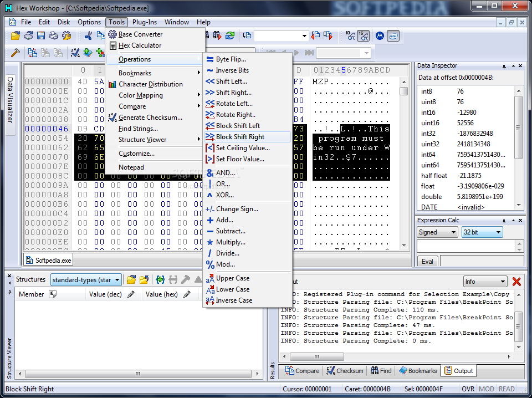532x398 pixels.
Task: Click pencil icon beside Value (hex)
Action: click(187, 294)
